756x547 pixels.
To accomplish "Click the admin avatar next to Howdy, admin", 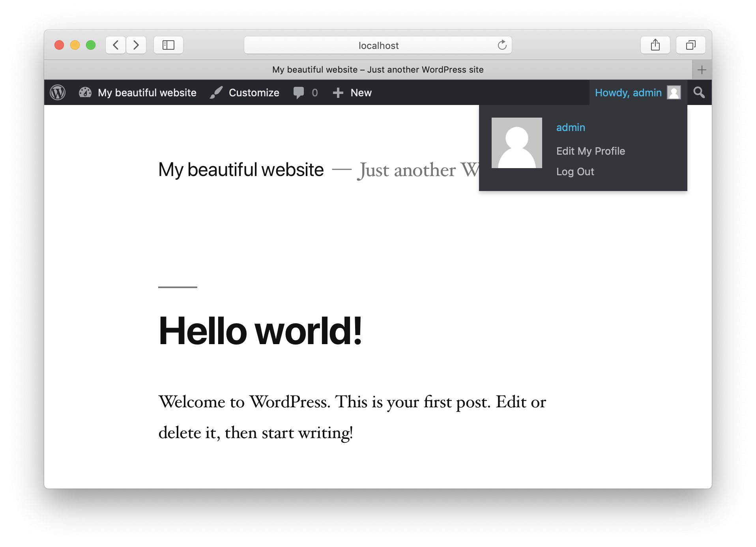I will click(x=674, y=92).
